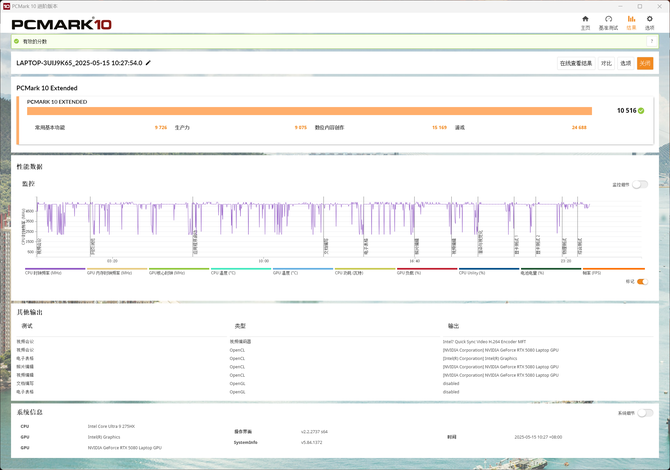670x470 pixels.
Task: Click the 其他输出 section heading
Action: pos(29,312)
